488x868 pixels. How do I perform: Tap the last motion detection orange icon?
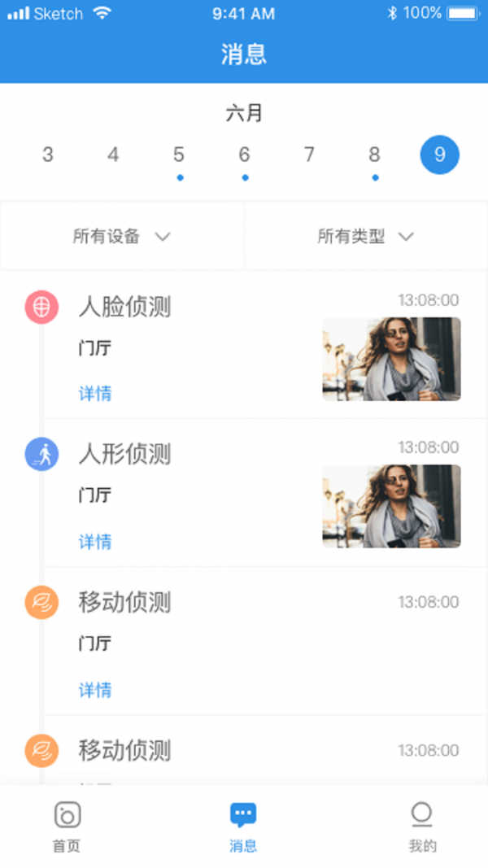(x=41, y=750)
